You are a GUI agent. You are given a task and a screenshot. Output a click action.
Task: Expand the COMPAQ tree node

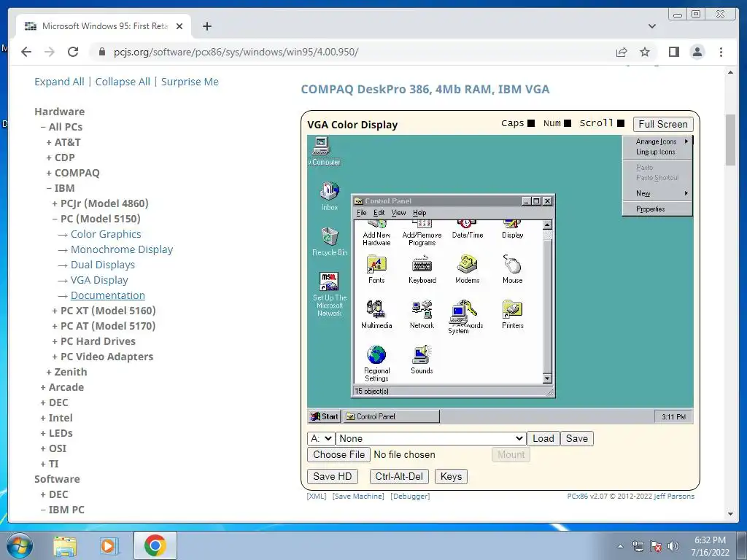(x=73, y=173)
